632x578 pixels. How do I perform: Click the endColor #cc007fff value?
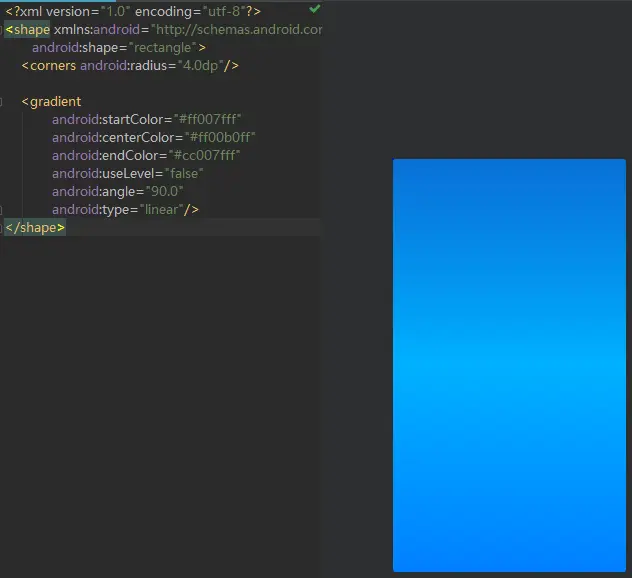coord(204,156)
